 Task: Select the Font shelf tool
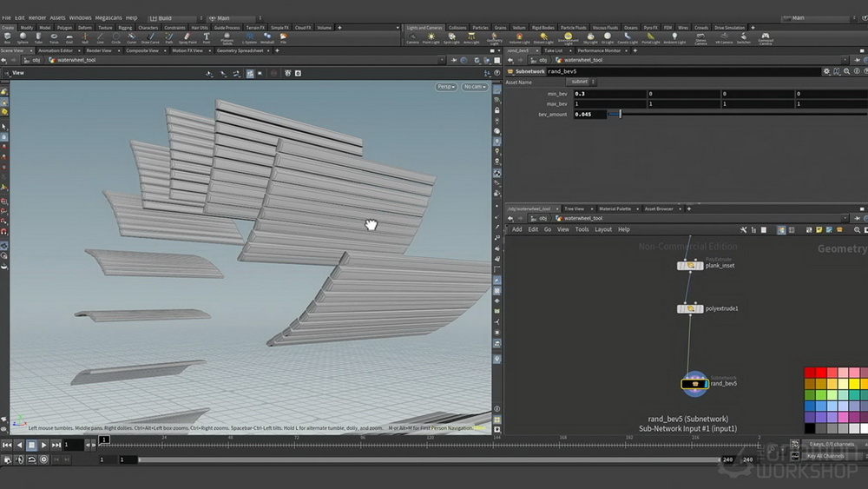(206, 37)
